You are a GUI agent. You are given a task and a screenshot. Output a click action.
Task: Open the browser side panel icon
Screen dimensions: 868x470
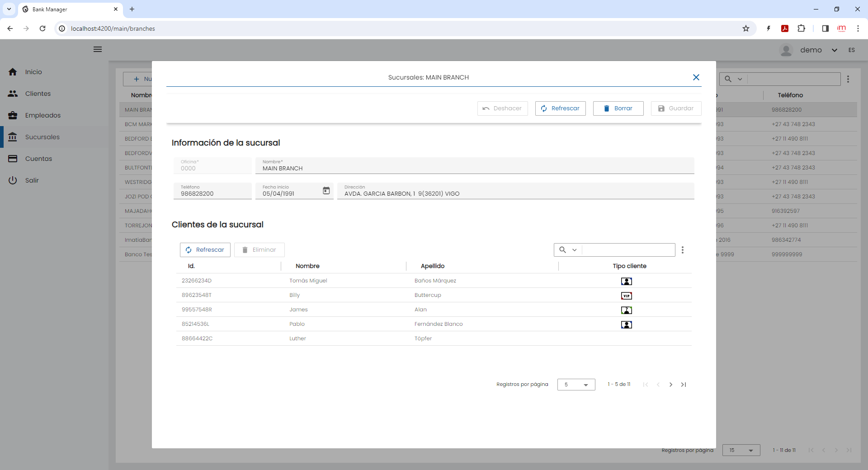coord(825,28)
